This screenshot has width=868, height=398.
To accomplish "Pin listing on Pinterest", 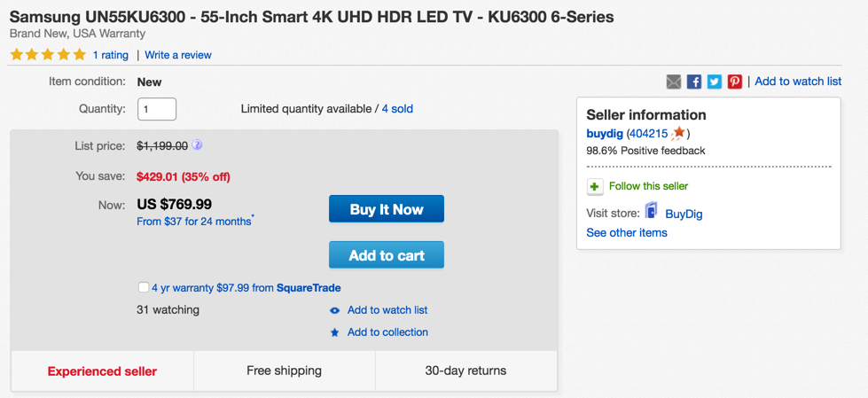I will (735, 82).
